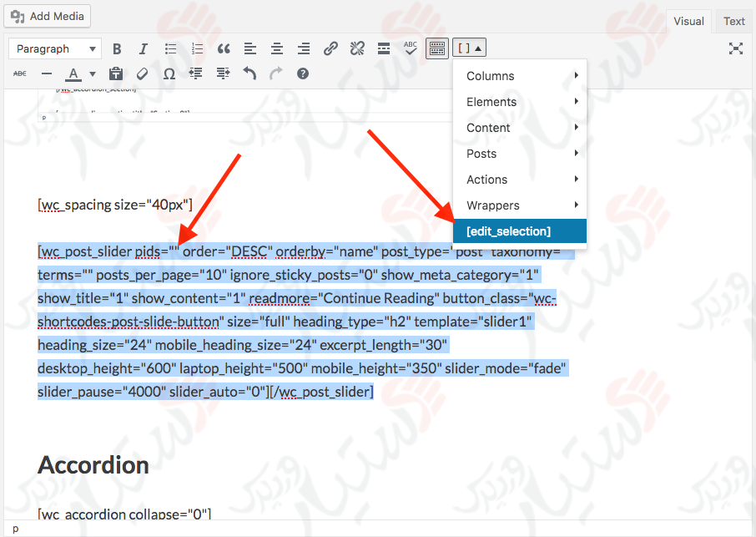The height and width of the screenshot is (537, 756).
Task: Switch to the Visual editor tab
Action: 688,21
